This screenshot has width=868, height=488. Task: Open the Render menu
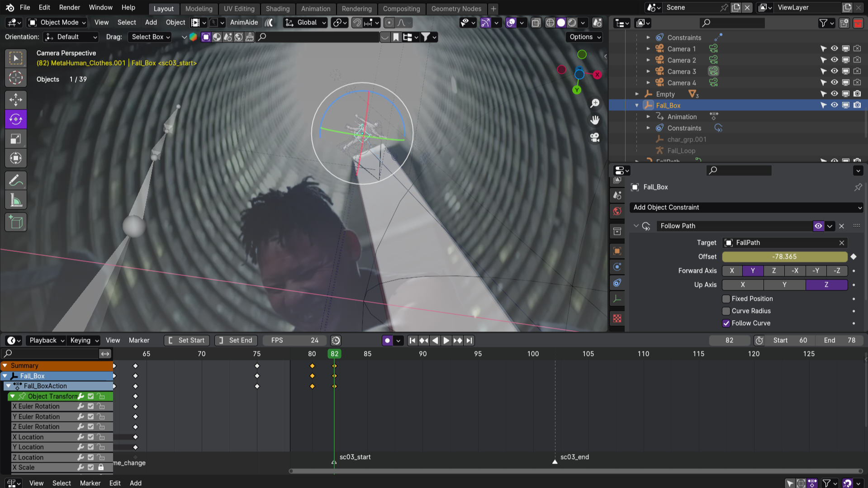69,8
